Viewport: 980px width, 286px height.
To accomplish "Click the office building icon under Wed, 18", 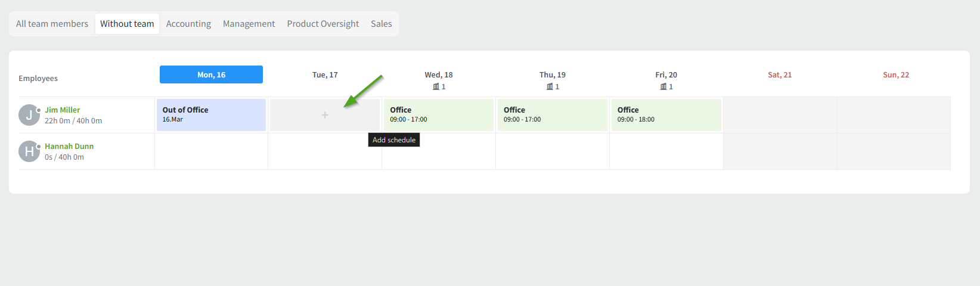I will point(436,87).
